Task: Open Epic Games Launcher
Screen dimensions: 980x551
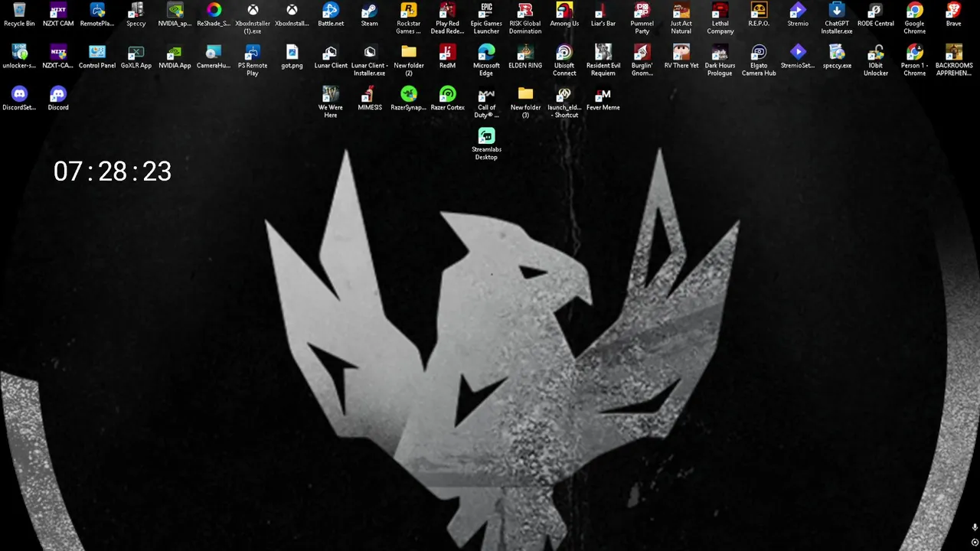Action: click(486, 18)
